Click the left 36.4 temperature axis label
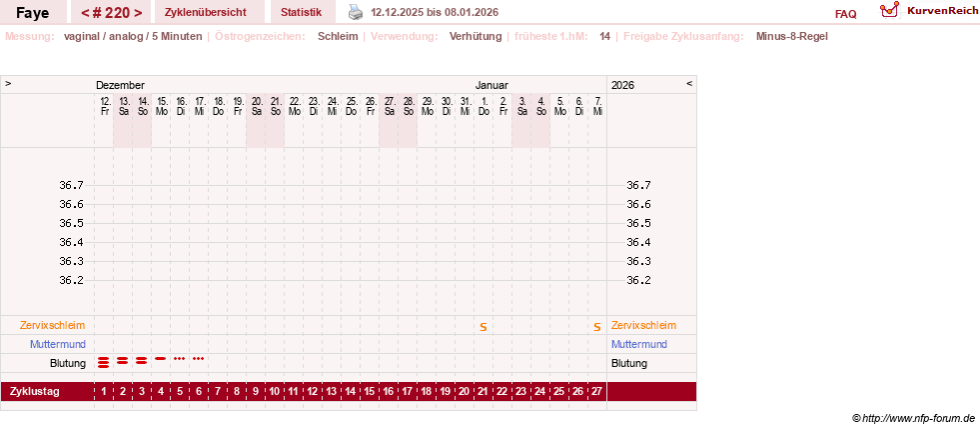Viewport: 980px width, 430px height. (71, 242)
